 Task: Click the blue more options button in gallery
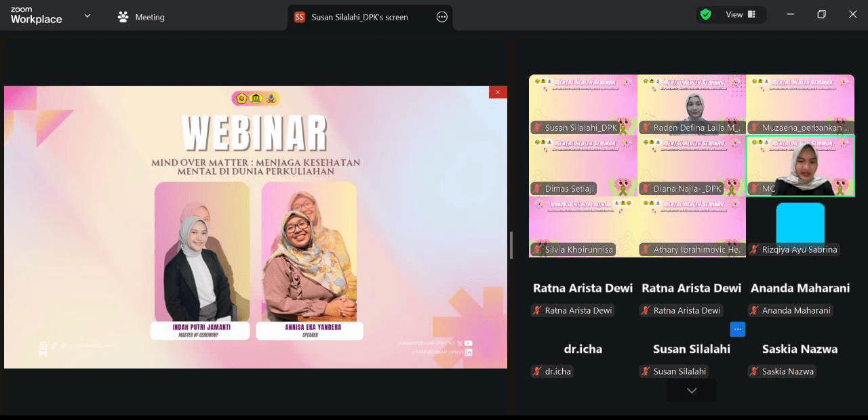point(738,329)
